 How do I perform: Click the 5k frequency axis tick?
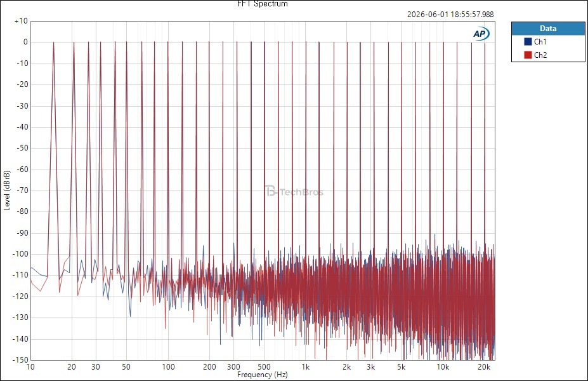coord(402,367)
